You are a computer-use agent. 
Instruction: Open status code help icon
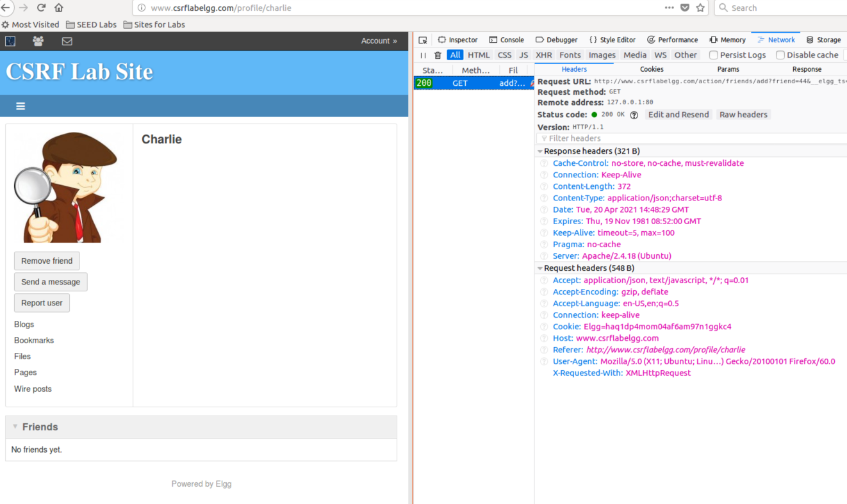click(x=634, y=115)
